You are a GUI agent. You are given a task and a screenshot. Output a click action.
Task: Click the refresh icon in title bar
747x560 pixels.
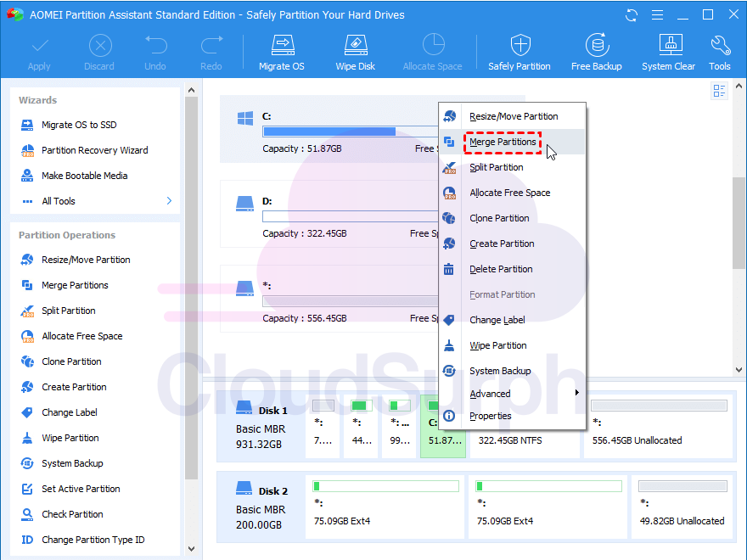pos(632,15)
